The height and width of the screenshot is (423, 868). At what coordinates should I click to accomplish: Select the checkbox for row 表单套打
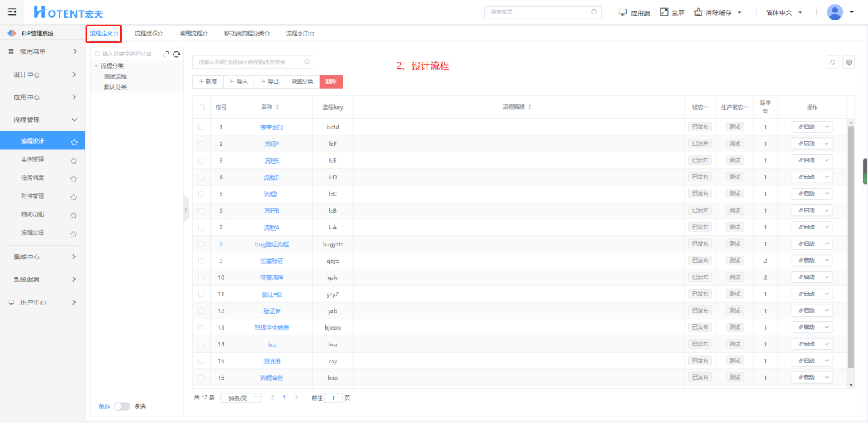click(x=201, y=127)
